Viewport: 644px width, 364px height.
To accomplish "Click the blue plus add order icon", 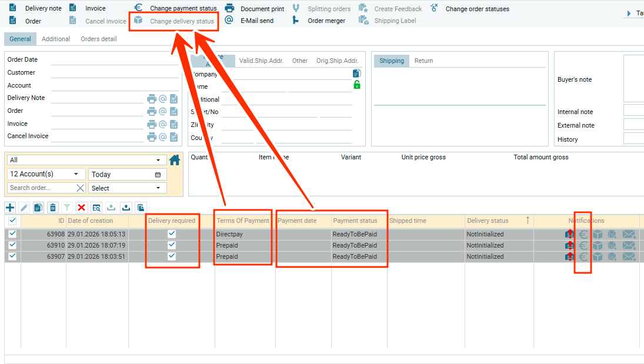I will tap(10, 207).
